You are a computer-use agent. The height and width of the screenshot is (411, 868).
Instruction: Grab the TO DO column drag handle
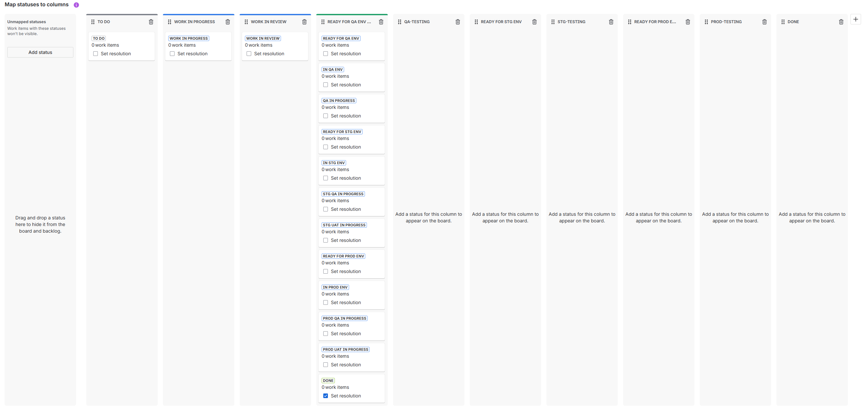(93, 22)
